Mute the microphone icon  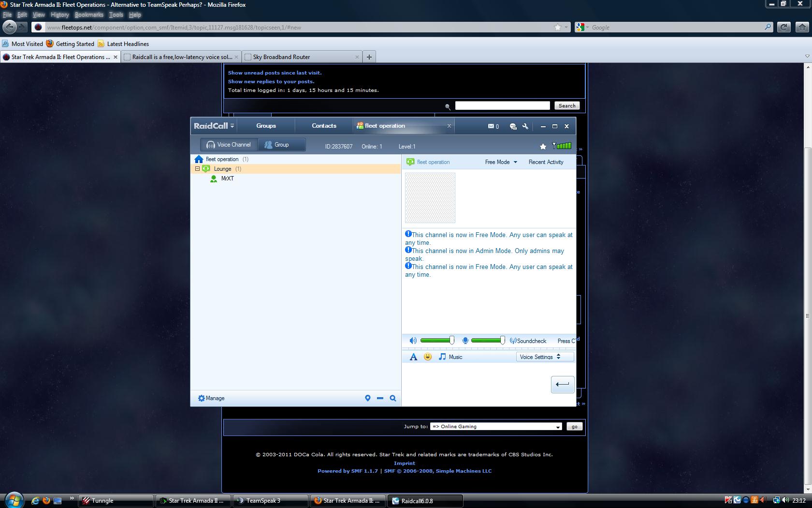click(x=465, y=341)
